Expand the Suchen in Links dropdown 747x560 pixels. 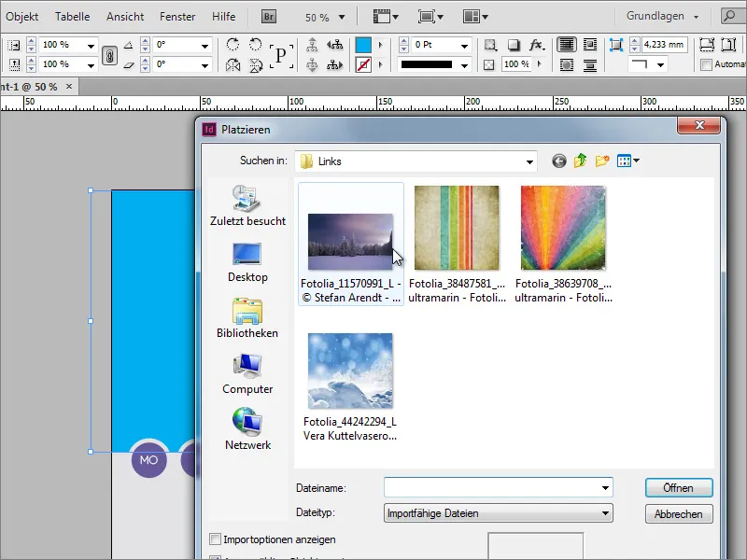tap(529, 161)
